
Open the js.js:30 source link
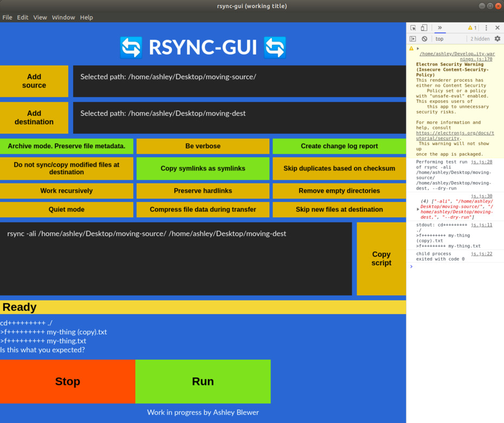(481, 196)
